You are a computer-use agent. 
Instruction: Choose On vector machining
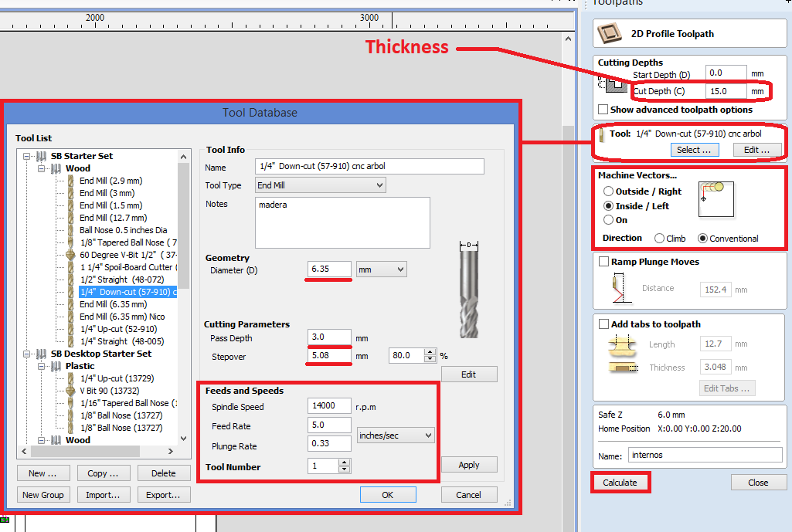[609, 220]
